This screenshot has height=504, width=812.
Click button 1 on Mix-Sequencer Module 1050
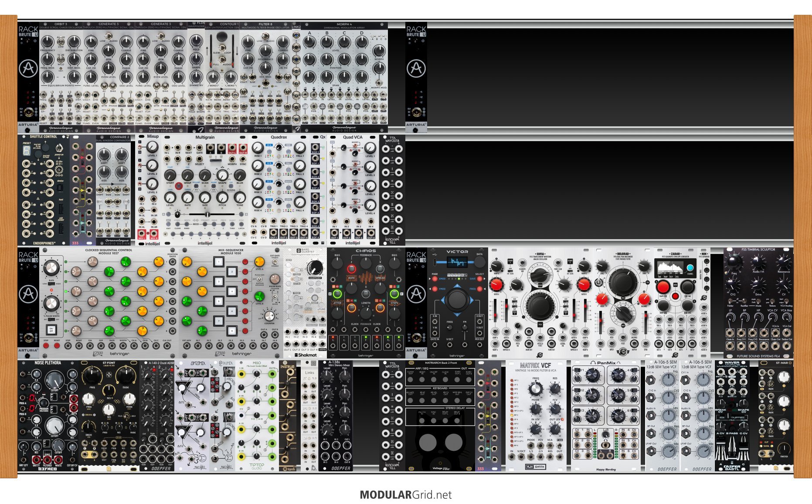point(218,262)
